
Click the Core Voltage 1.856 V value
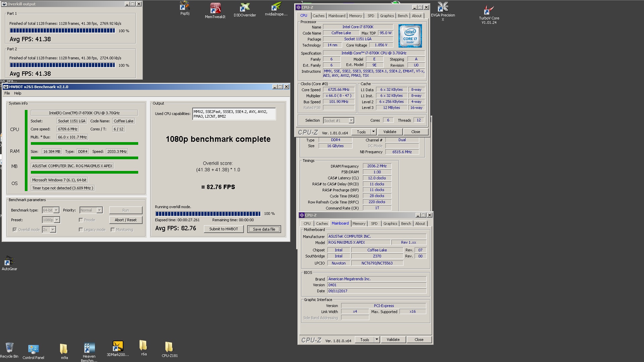[381, 45]
